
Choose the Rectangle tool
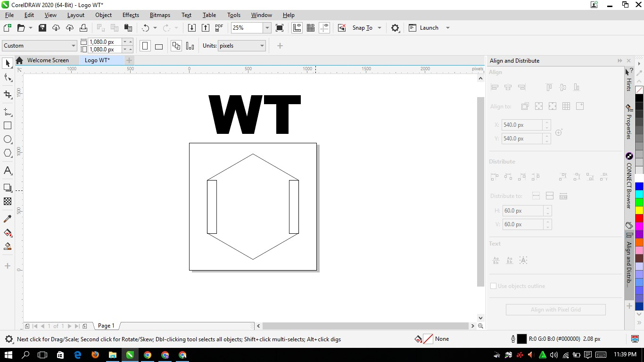8,126
